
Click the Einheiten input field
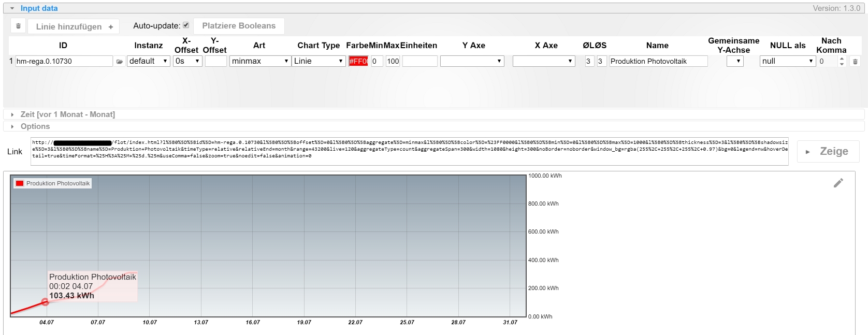(420, 61)
